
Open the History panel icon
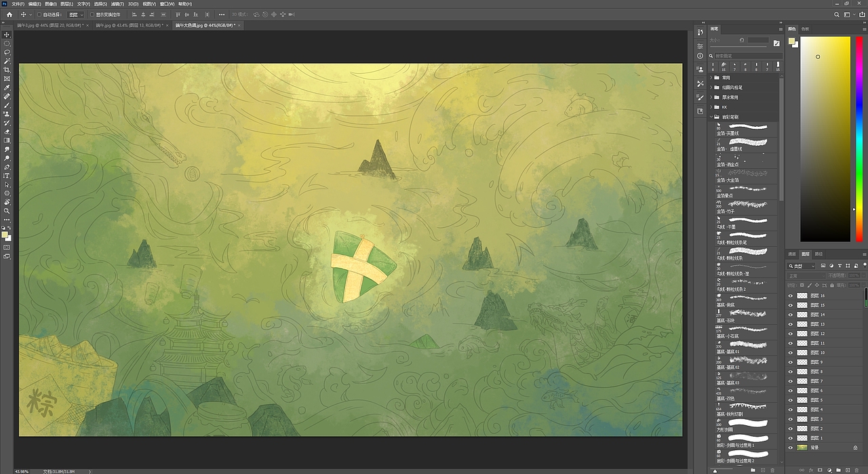tap(701, 33)
